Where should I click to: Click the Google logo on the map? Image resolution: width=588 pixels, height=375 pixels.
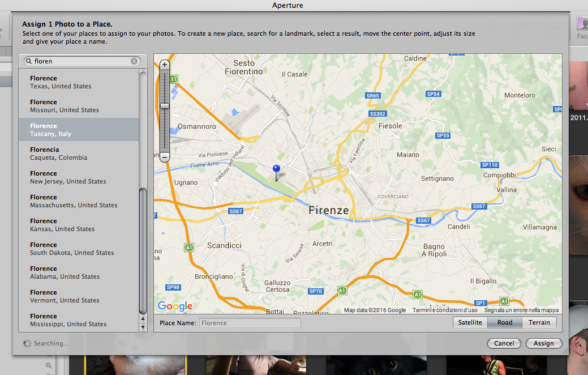coord(175,306)
